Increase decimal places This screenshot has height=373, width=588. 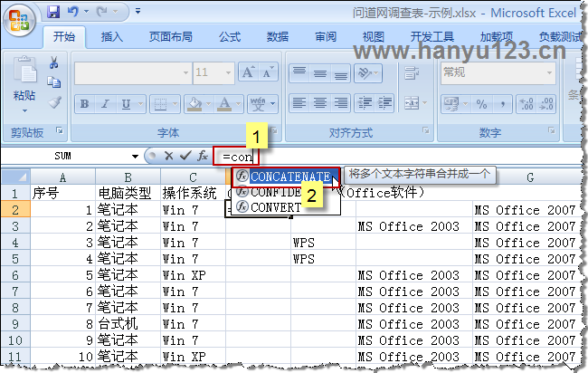(x=526, y=104)
